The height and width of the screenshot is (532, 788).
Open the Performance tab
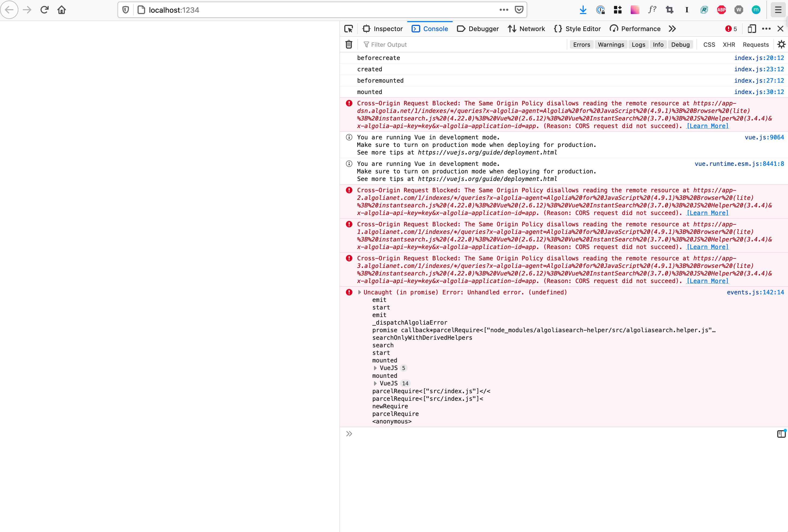(x=635, y=29)
